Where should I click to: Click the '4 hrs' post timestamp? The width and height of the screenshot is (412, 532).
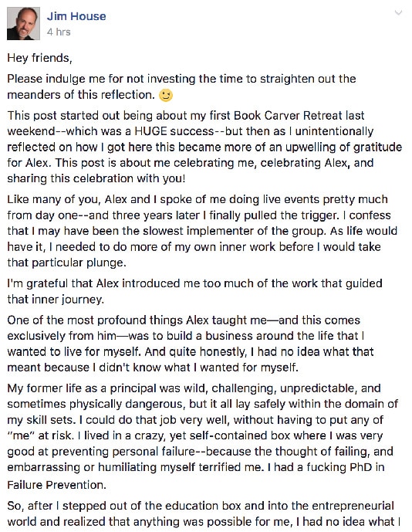[x=59, y=32]
